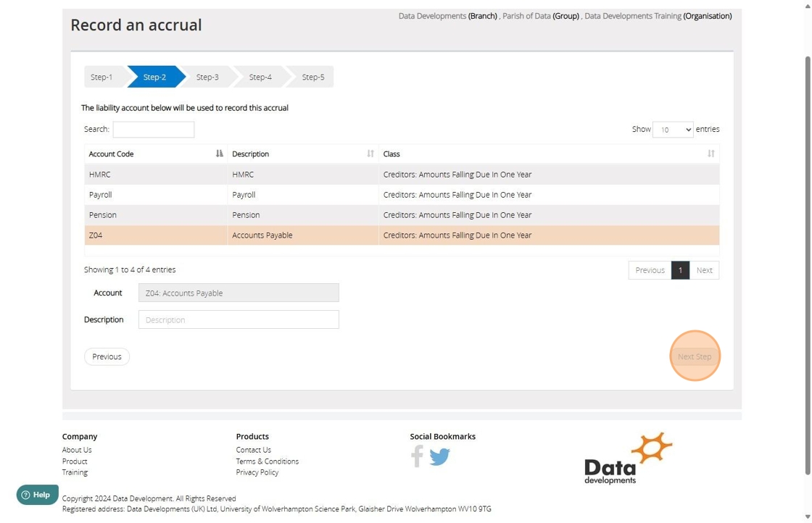Sort table by Class column icon
Viewport: 812px width, 523px height.
711,154
